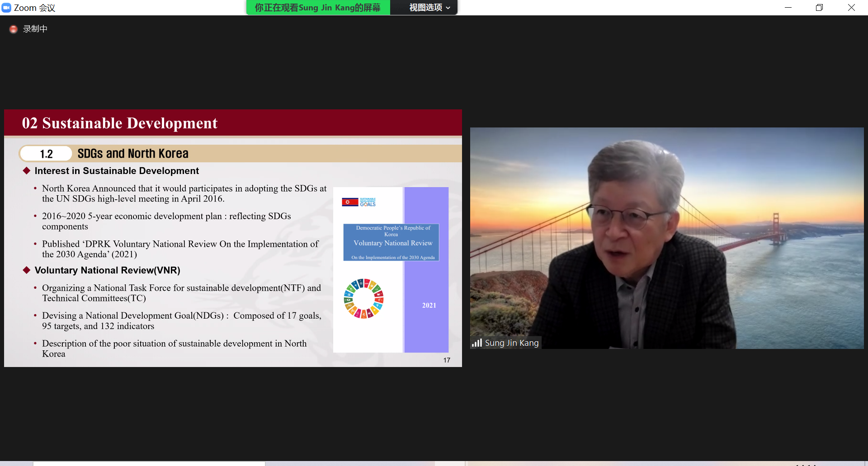Click the Zoom app logo in title bar
The height and width of the screenshot is (466, 868).
(x=6, y=8)
